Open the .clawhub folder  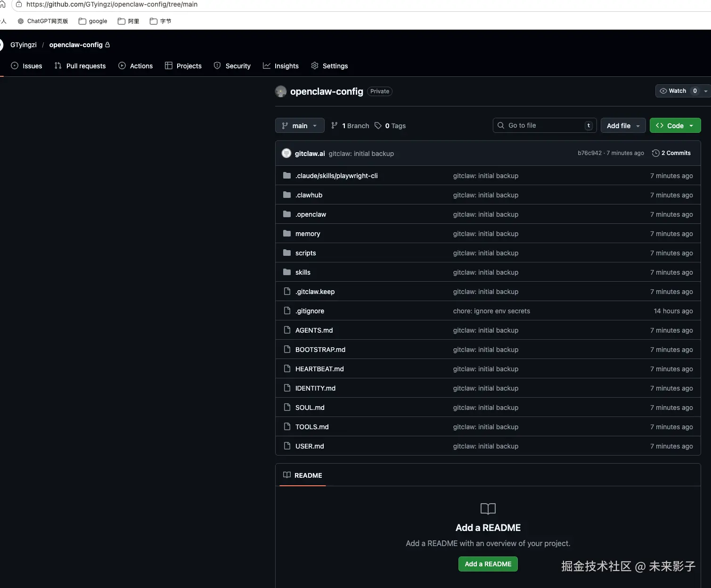point(309,195)
